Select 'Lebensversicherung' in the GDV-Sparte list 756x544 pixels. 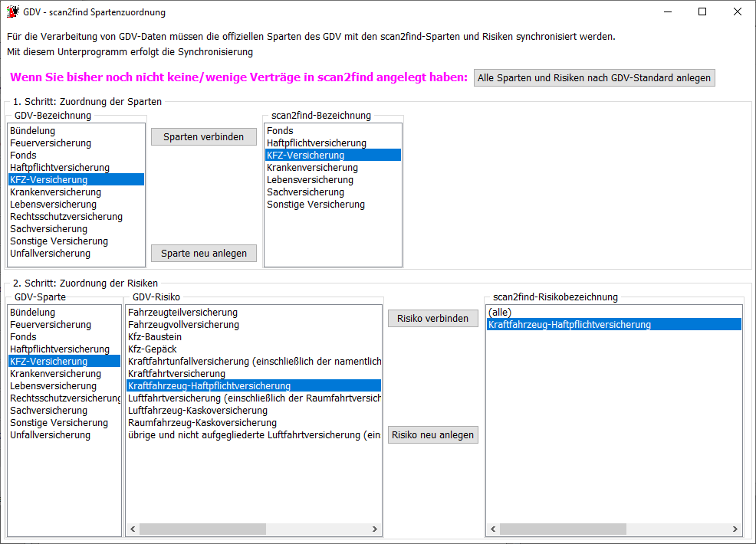pyautogui.click(x=64, y=386)
